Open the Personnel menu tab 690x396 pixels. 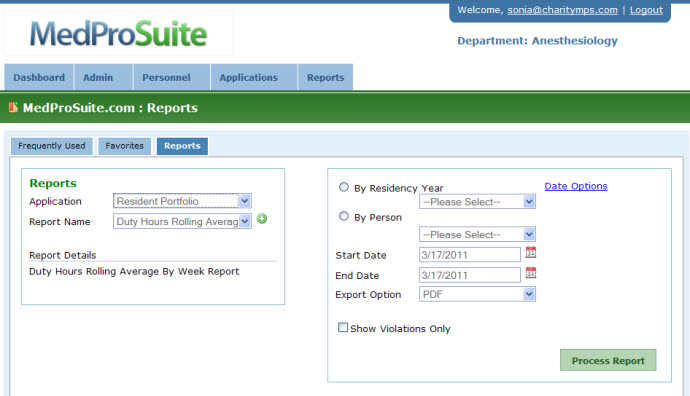coord(172,77)
